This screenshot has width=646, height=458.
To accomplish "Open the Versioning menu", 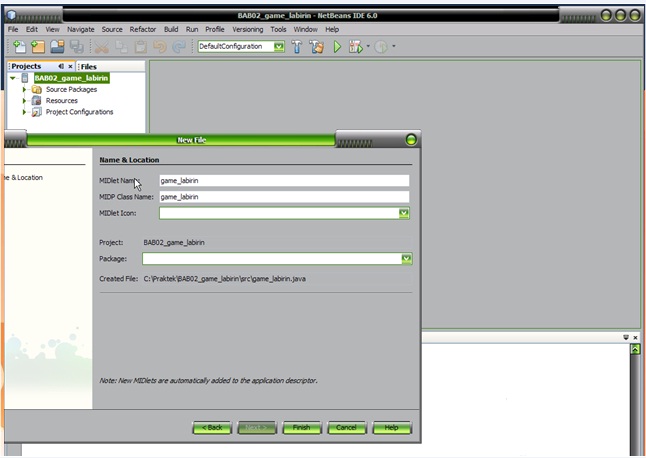I will click(x=248, y=29).
